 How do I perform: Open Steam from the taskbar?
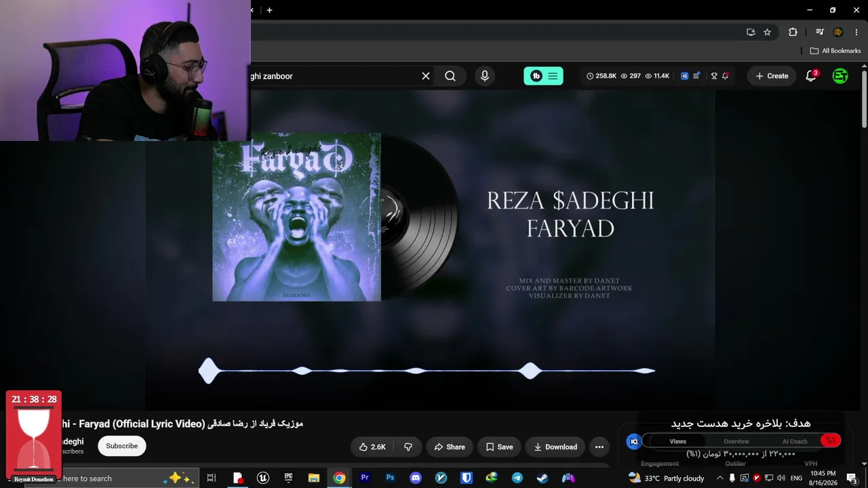[x=542, y=478]
